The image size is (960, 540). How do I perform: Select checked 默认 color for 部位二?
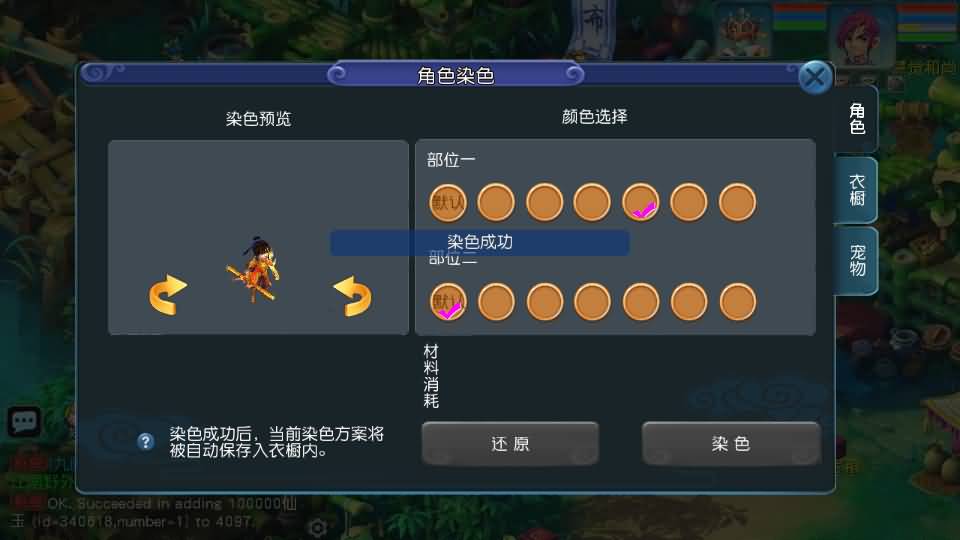pos(448,302)
